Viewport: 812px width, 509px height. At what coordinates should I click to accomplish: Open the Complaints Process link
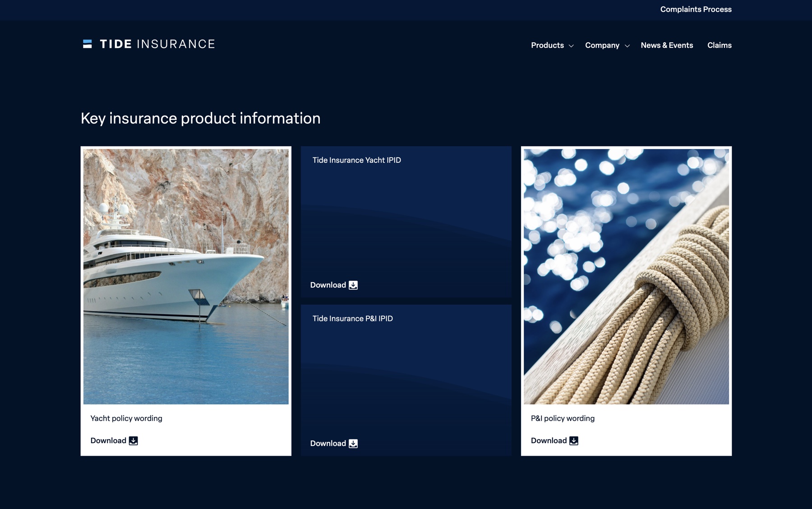[696, 9]
